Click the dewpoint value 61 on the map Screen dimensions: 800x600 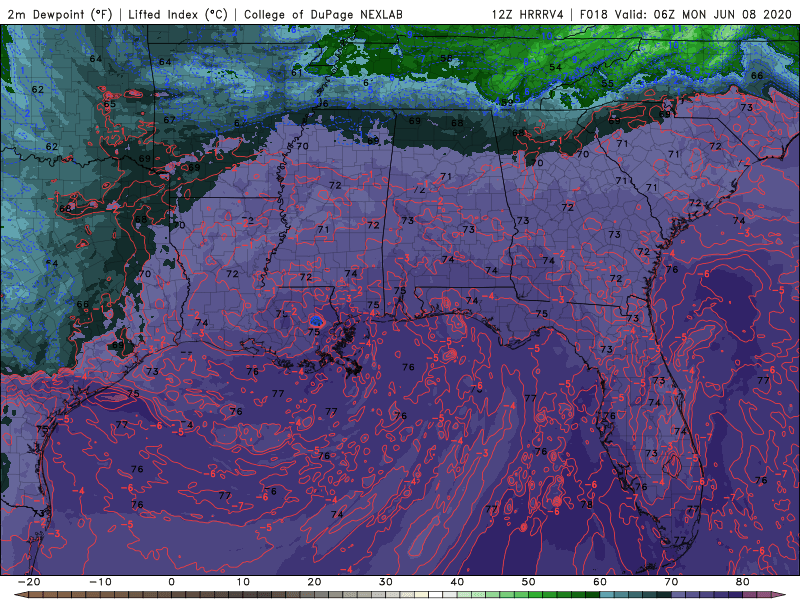pos(297,73)
